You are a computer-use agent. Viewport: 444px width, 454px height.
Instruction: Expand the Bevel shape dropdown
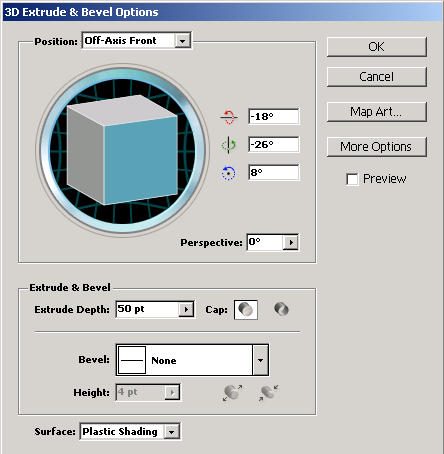coord(260,360)
